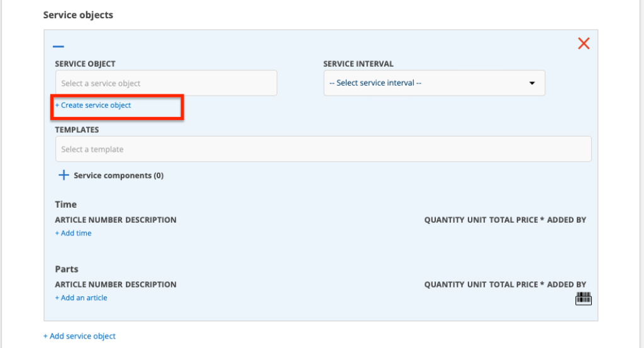Expand the Service components (0) label

point(118,176)
